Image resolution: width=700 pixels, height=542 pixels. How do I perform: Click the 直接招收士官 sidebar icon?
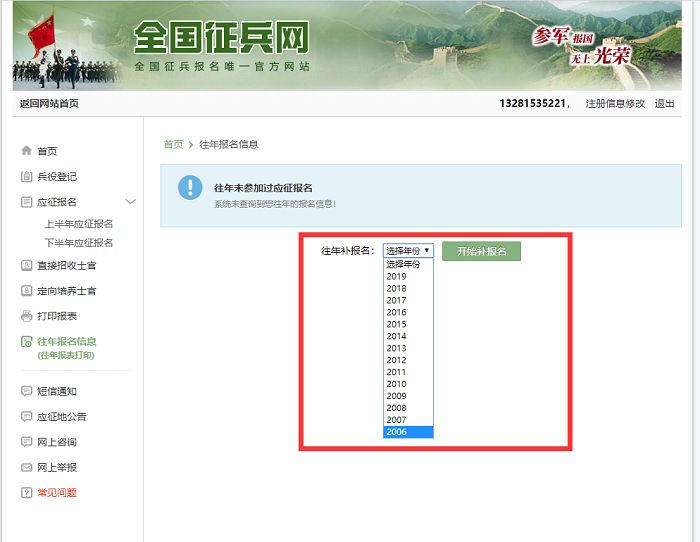(x=26, y=266)
